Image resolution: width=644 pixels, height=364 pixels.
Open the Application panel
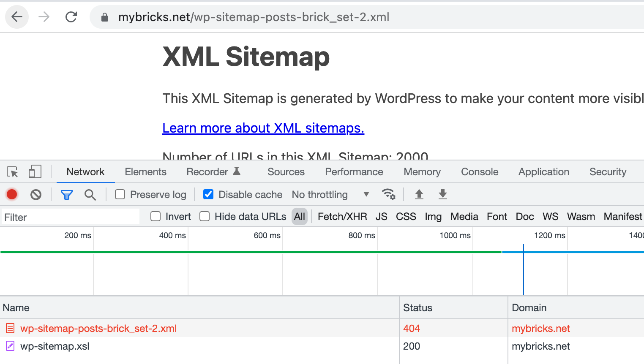(543, 172)
